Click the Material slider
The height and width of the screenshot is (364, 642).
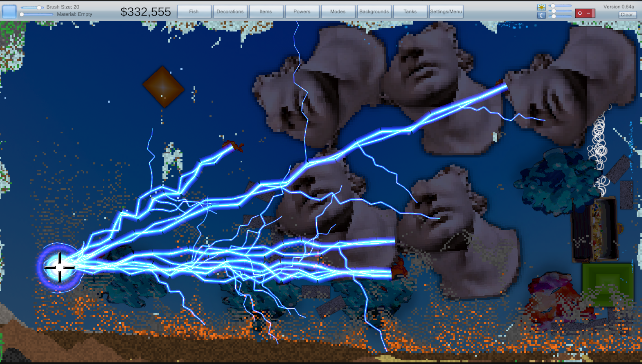click(36, 14)
